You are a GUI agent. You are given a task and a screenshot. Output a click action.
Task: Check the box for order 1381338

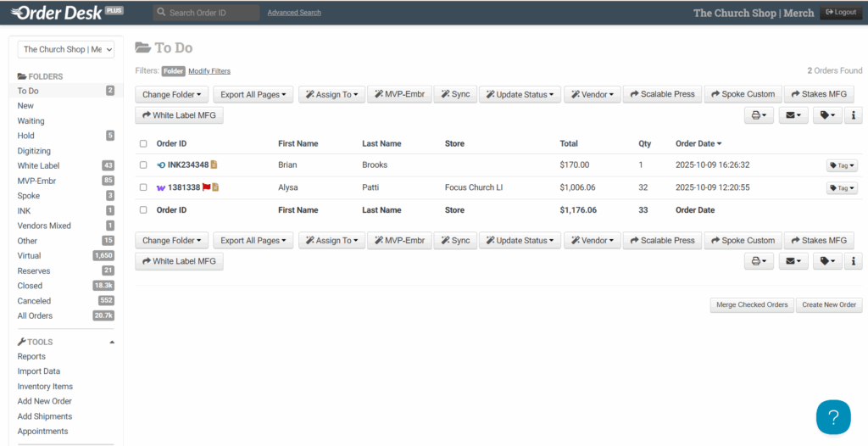(143, 187)
